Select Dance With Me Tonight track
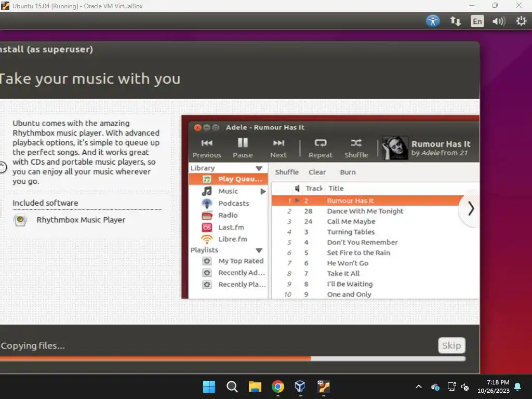The width and height of the screenshot is (532, 399). click(375, 211)
